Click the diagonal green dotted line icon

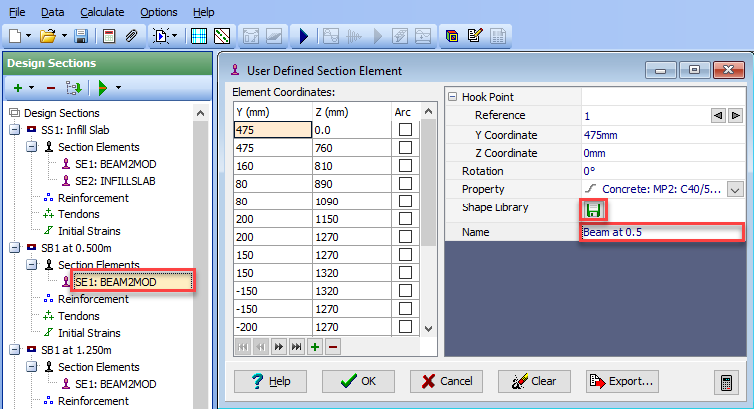222,36
